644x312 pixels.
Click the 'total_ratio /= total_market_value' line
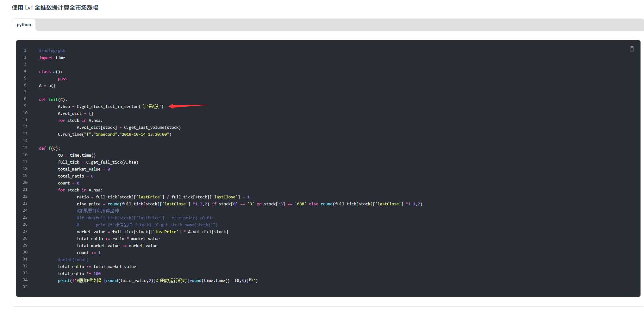[97, 266]
